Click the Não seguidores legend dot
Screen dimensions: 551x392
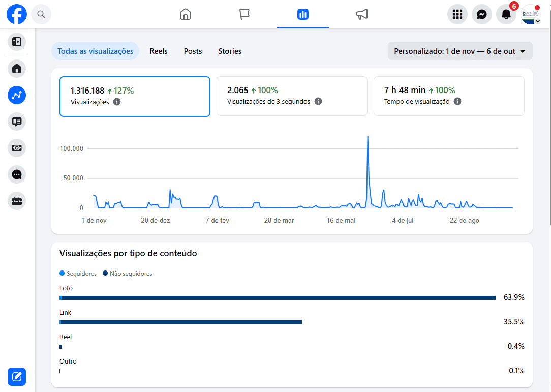point(105,273)
